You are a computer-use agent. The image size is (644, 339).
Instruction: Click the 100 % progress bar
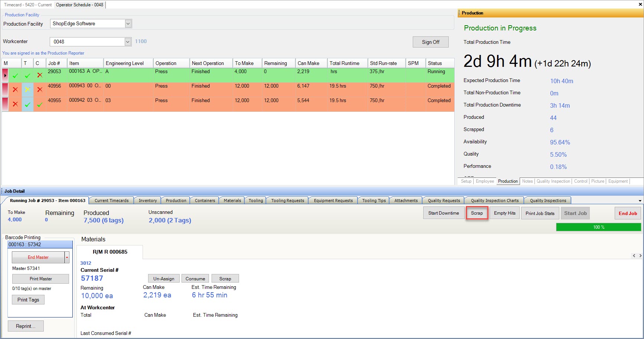[598, 227]
